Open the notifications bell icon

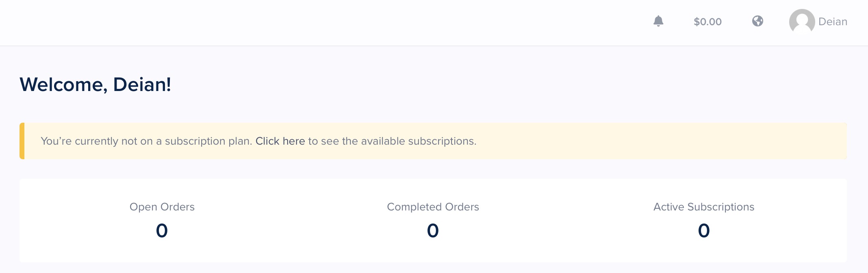[x=658, y=21]
